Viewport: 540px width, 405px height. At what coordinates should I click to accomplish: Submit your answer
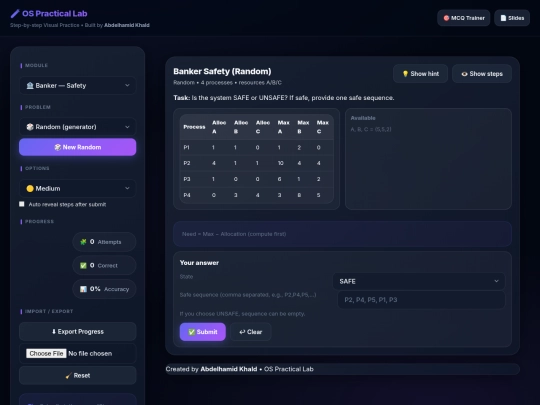tap(202, 332)
